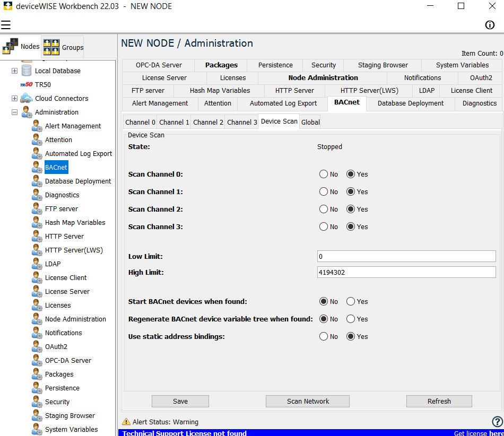
Task: Set Scan Channel 0 to No
Action: (x=323, y=173)
